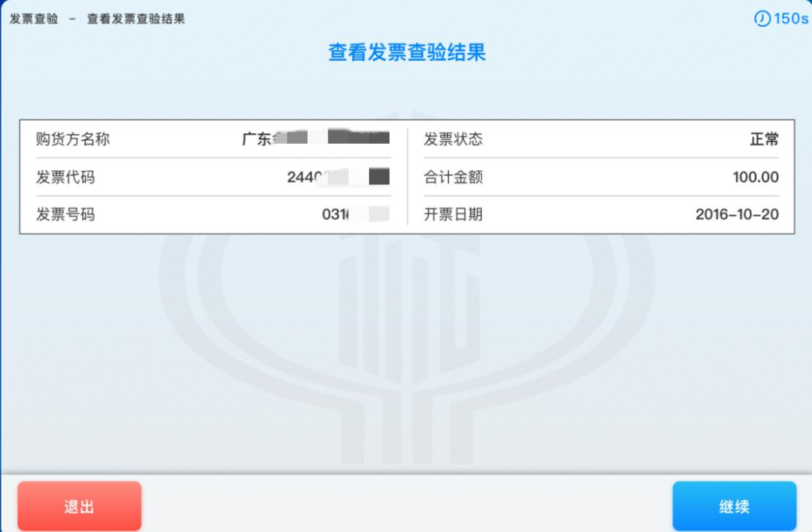This screenshot has width=812, height=532.
Task: Click the countdown timer clock icon
Action: [765, 19]
